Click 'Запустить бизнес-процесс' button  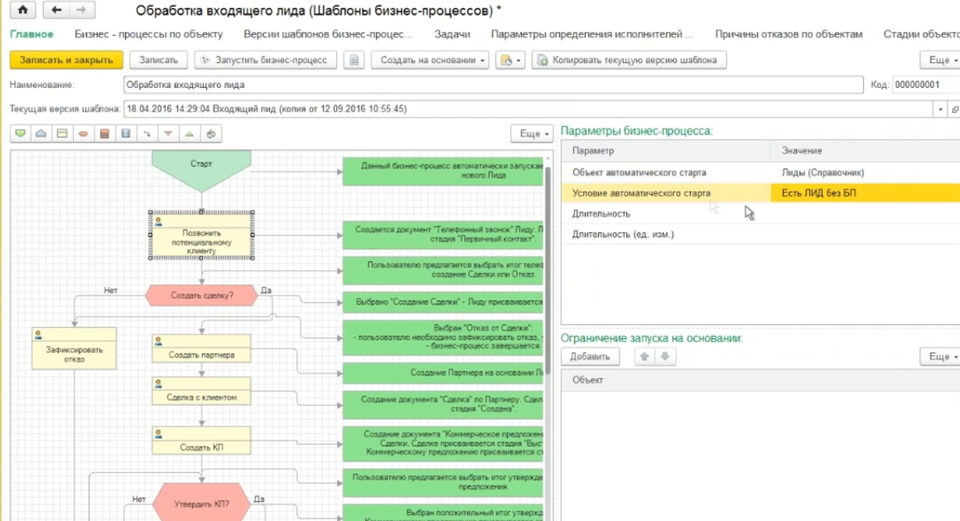[x=265, y=60]
